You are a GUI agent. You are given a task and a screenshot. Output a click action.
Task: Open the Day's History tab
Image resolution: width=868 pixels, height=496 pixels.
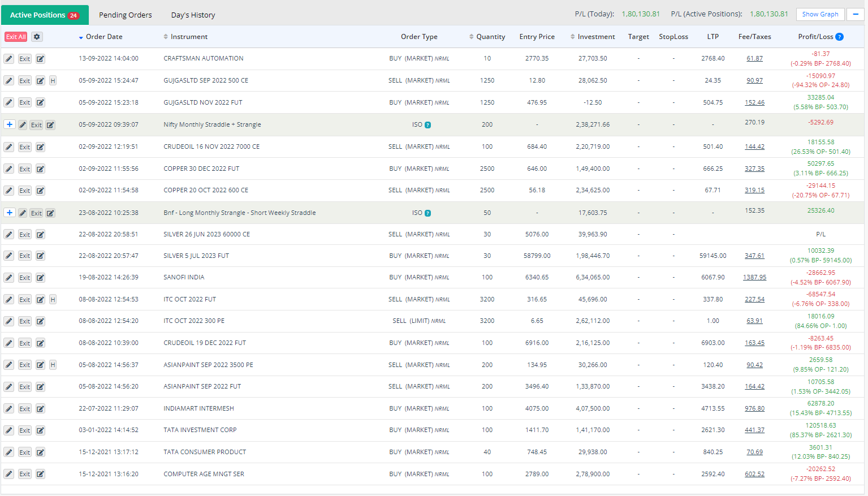[x=193, y=15]
